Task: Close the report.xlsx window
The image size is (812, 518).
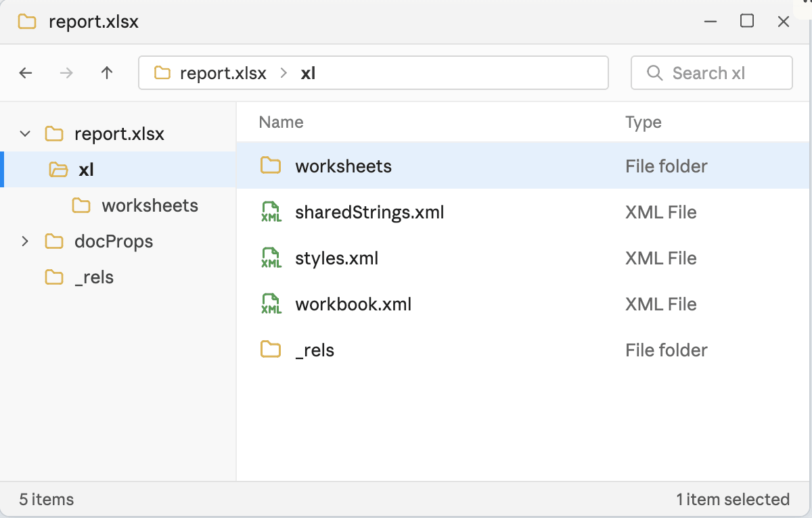Action: click(x=784, y=22)
